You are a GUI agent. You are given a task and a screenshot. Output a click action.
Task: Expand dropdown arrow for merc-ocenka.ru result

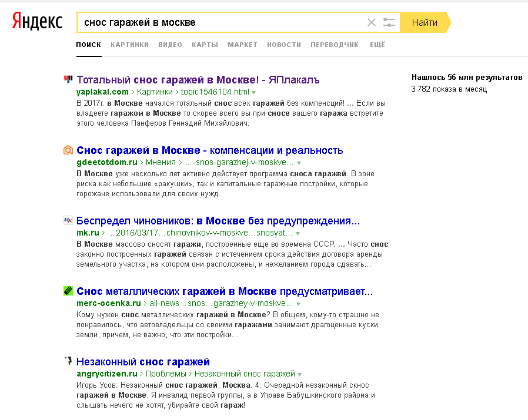pos(298,304)
